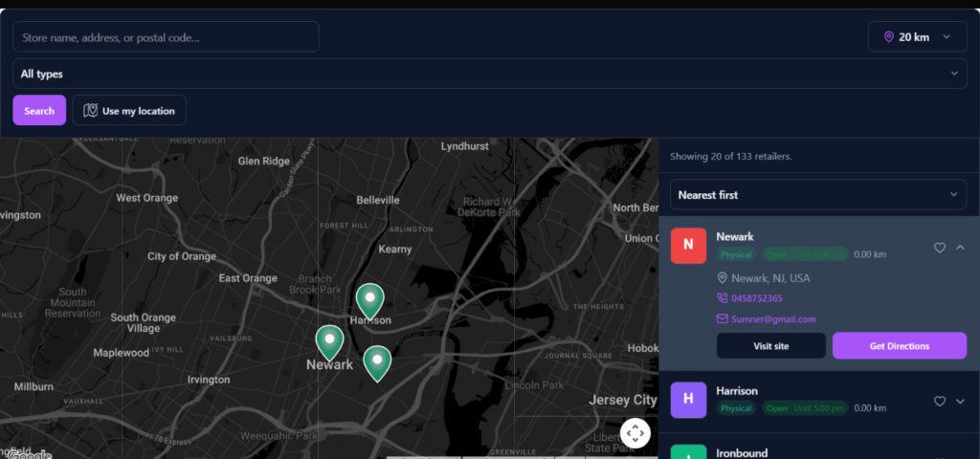Click the address pin icon on Newark card
Screen dimensions: 980x459
coord(723,277)
